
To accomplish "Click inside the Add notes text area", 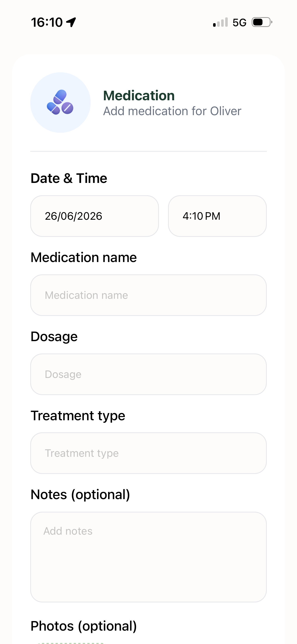I will [x=148, y=557].
